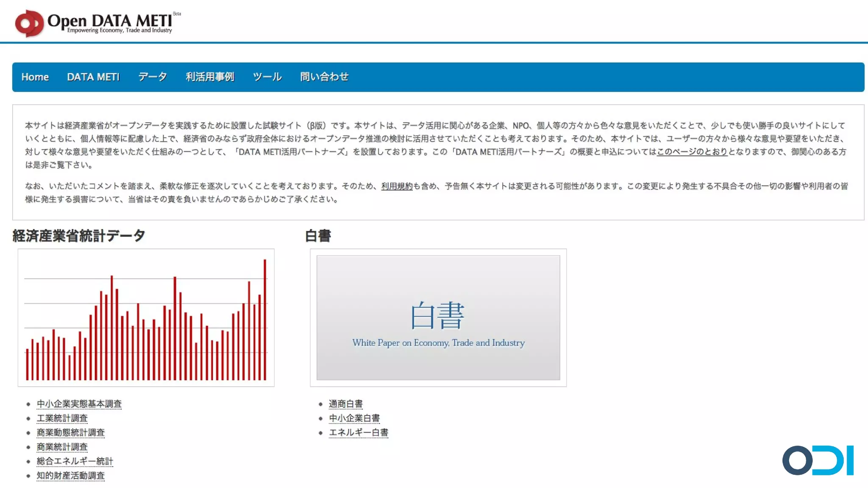
Task: Open the 工業統計調査 link
Action: (62, 418)
